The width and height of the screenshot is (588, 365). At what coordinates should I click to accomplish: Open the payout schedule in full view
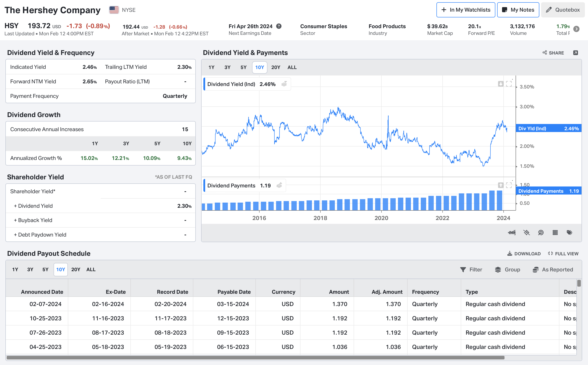[563, 254]
